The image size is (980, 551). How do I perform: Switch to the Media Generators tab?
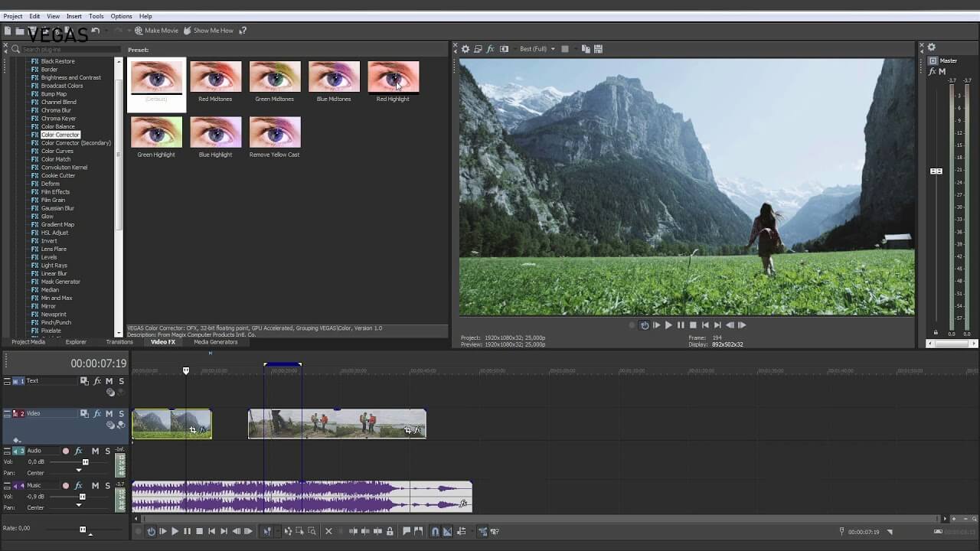(215, 342)
